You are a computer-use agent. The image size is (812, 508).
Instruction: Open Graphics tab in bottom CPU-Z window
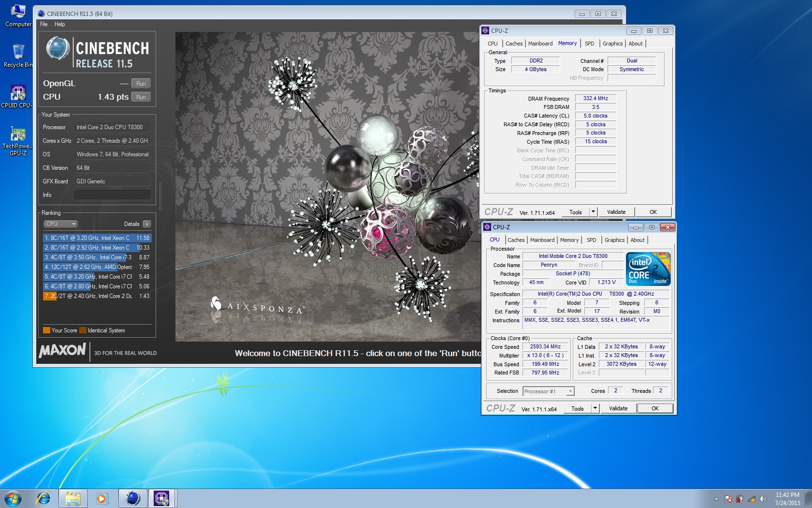point(614,240)
